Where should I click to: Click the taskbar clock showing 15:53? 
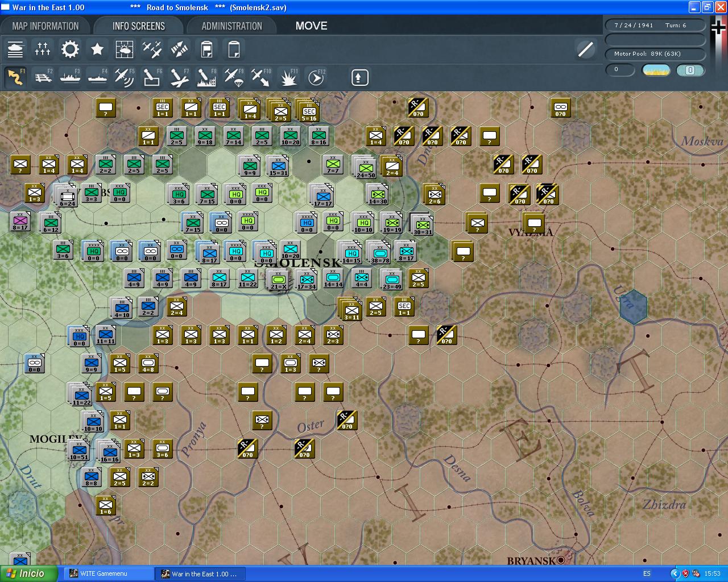[x=712, y=573]
